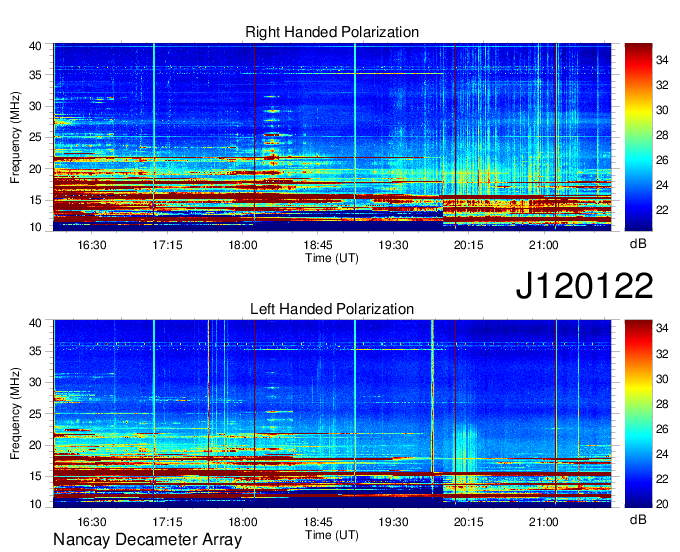Image resolution: width=680 pixels, height=552 pixels.
Task: Click the 25 MHz tick on Right Handed plot
Action: [35, 137]
